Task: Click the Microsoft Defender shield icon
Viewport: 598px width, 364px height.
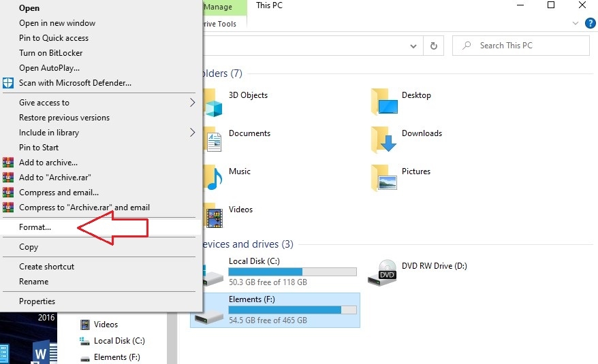Action: pos(8,83)
